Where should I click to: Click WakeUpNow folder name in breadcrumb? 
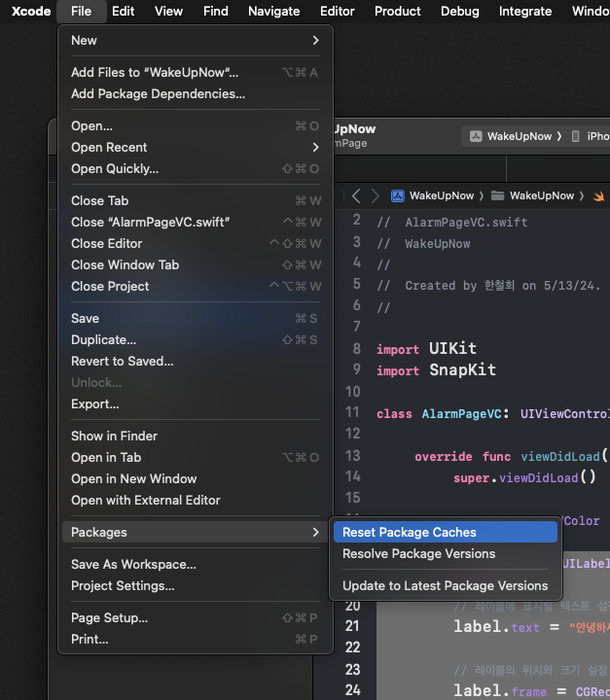(542, 196)
